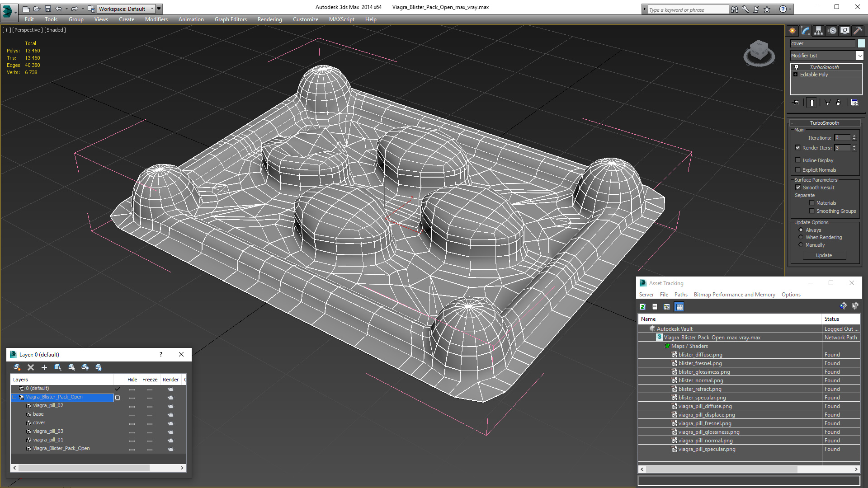This screenshot has height=488, width=868.
Task: Click the Asset Tracking horizontal scrollbar
Action: click(722, 469)
